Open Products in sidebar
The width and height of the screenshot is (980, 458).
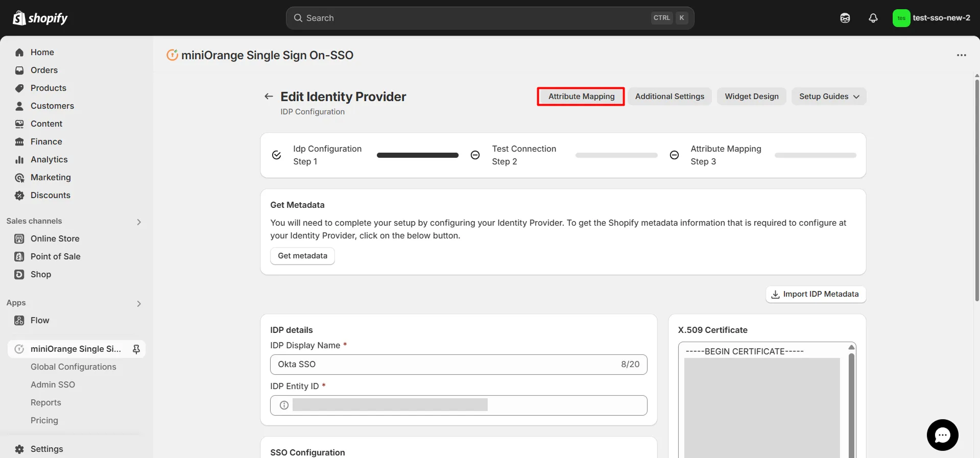48,88
